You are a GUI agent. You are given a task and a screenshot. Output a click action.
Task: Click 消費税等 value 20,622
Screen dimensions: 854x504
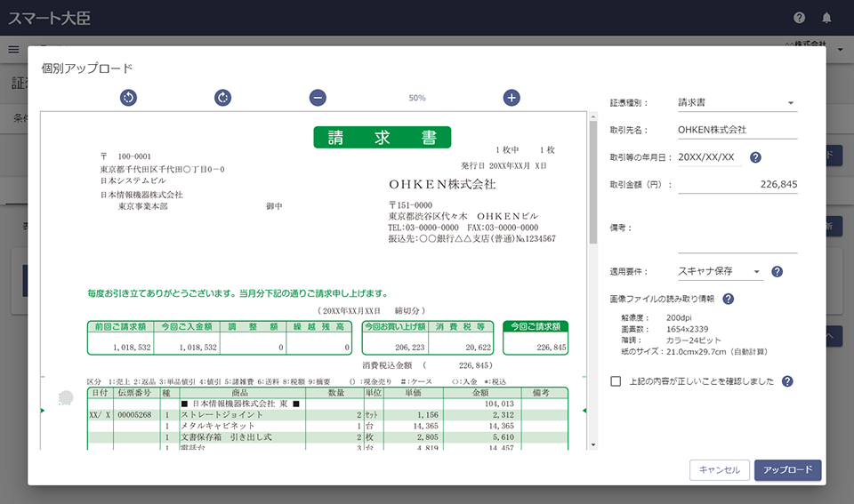coord(479,348)
